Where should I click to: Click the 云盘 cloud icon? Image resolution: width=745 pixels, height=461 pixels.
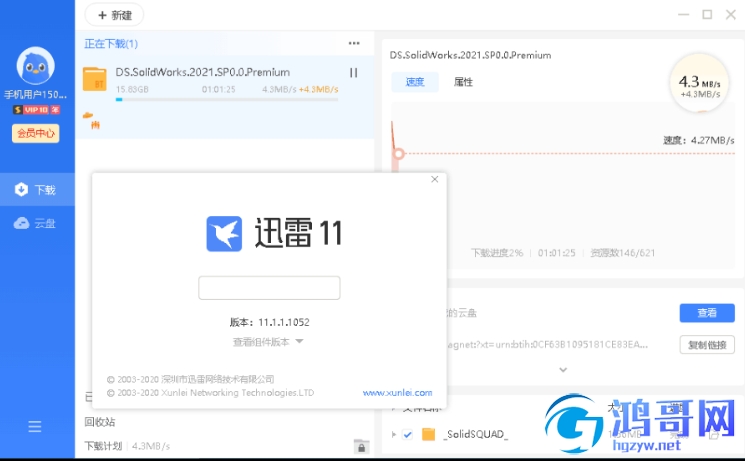coord(21,223)
